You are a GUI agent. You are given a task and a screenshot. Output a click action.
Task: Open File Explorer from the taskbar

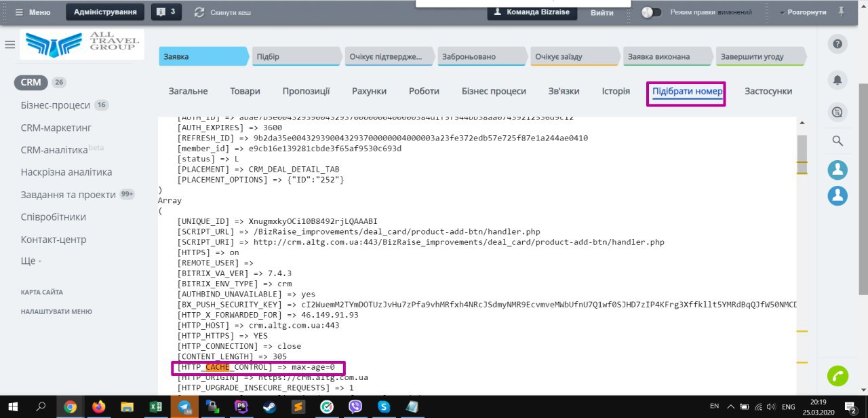pyautogui.click(x=127, y=406)
